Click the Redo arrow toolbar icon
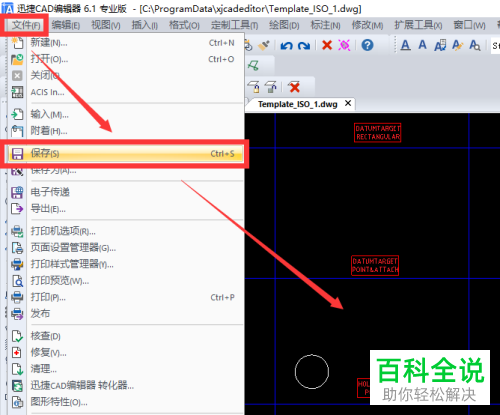The width and height of the screenshot is (500, 415). [x=304, y=45]
